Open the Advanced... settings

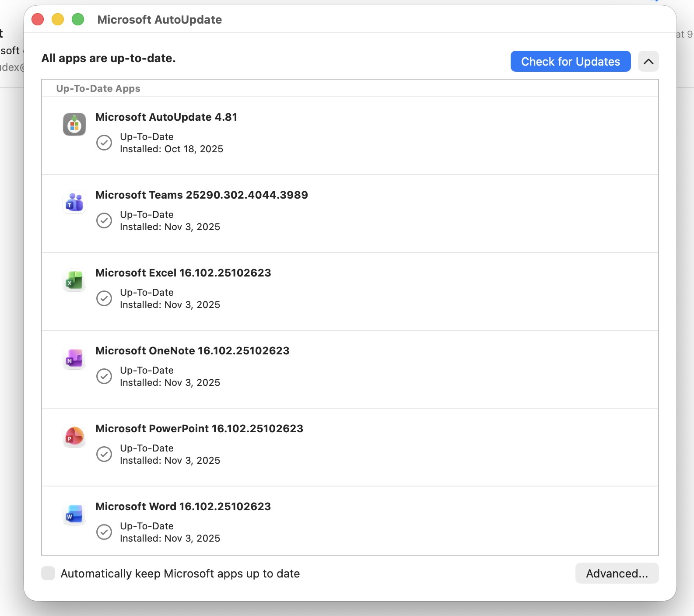[x=617, y=573]
